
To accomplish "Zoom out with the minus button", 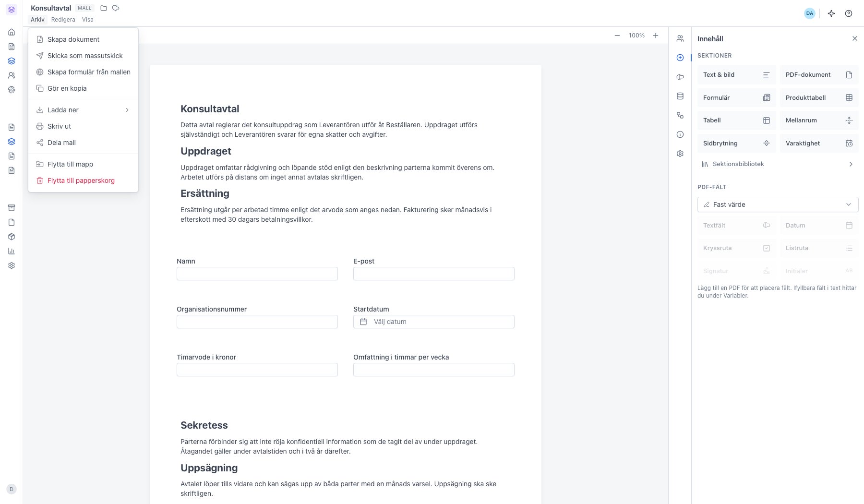I will [x=617, y=36].
